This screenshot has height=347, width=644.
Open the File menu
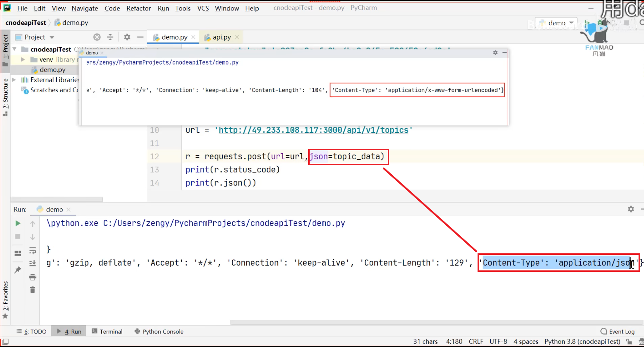coord(22,8)
